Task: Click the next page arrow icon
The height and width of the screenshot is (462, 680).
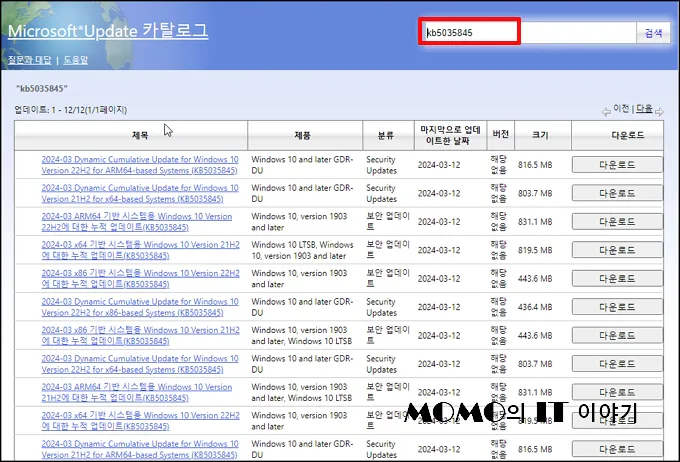Action: (659, 111)
